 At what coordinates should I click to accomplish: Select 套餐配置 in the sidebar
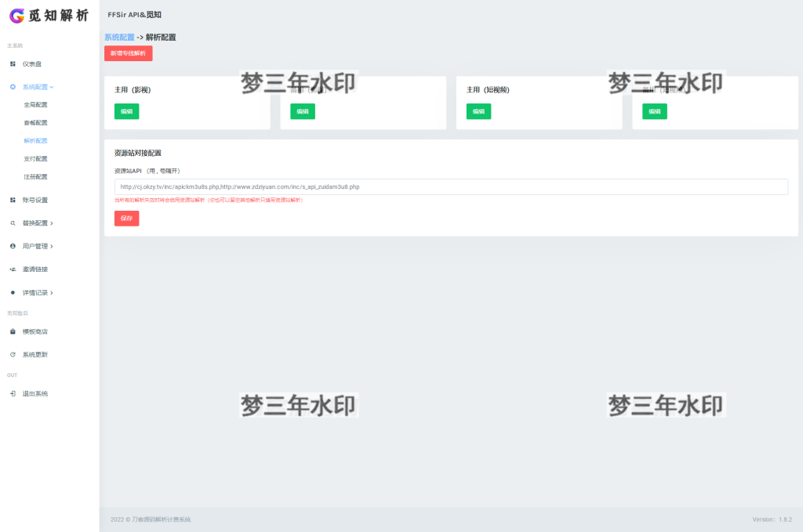[x=35, y=122]
